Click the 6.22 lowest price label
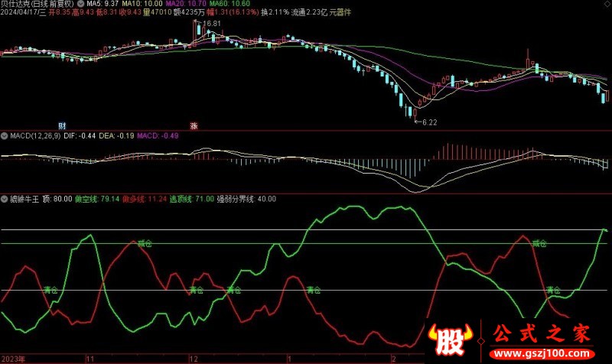 click(x=429, y=122)
